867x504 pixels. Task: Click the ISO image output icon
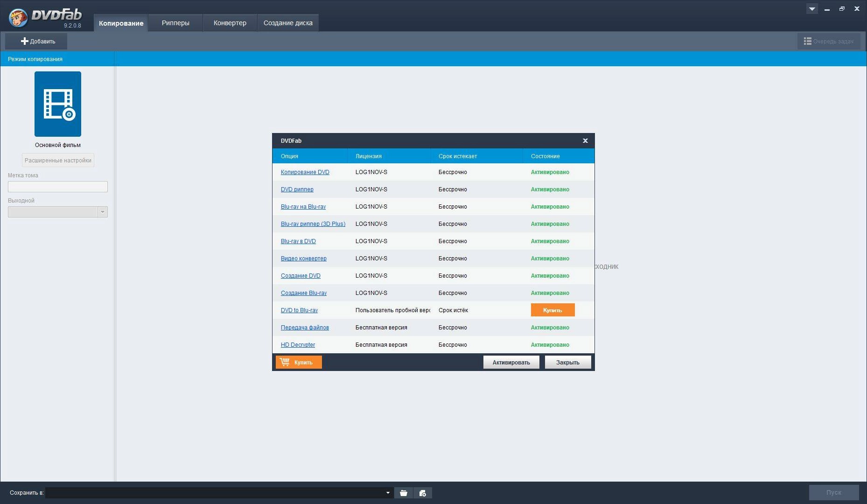coord(423,493)
